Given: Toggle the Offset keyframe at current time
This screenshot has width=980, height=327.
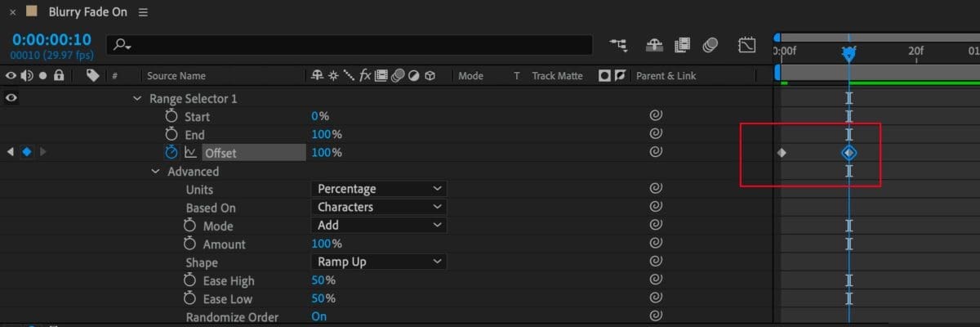Looking at the screenshot, I should tap(27, 152).
